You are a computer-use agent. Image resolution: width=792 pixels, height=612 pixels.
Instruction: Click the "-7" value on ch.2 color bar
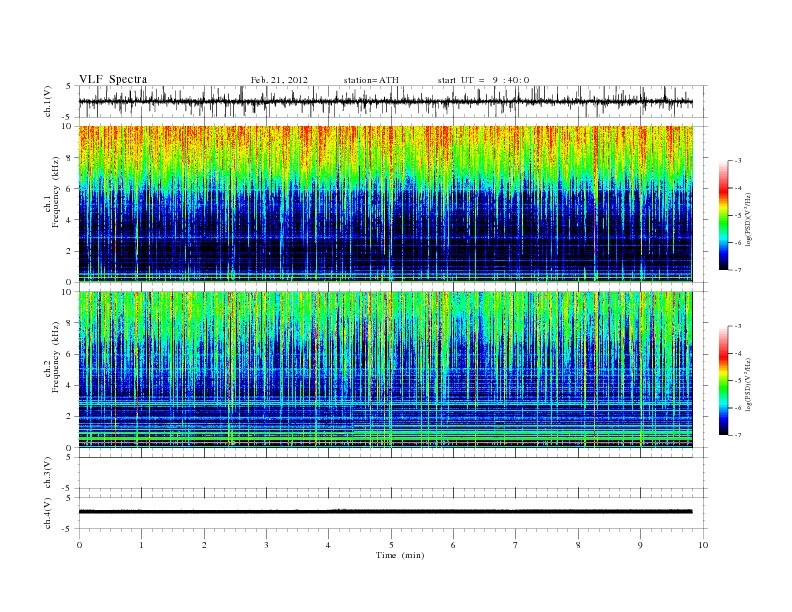pos(738,435)
